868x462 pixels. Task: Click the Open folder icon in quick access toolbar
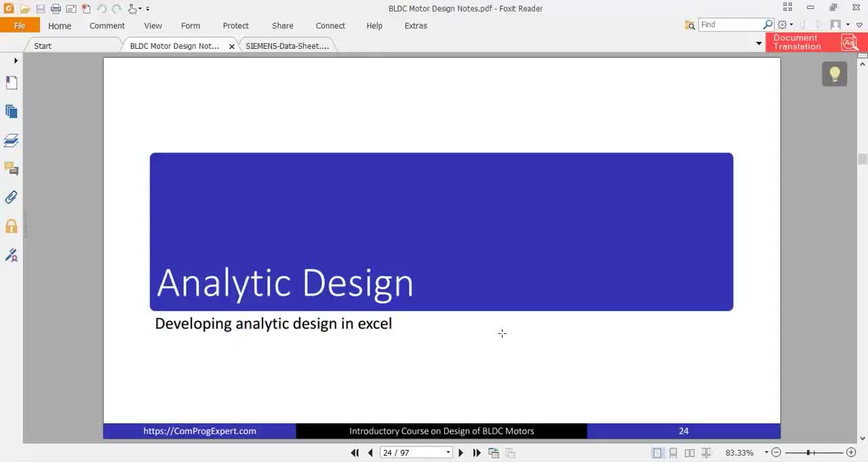coord(25,9)
